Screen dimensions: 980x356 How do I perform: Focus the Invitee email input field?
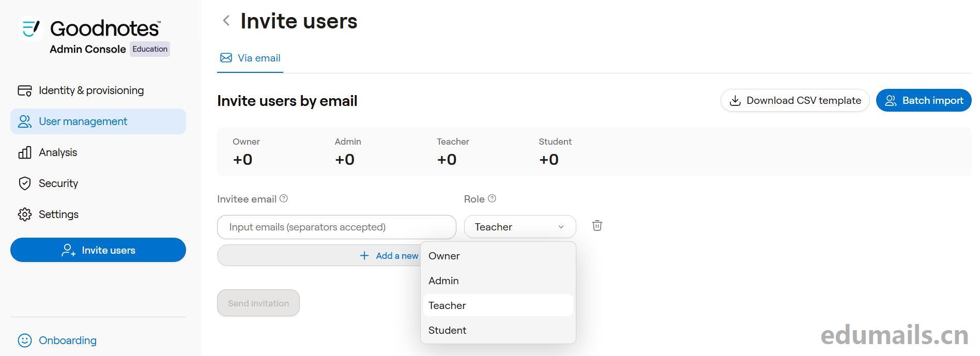click(336, 227)
